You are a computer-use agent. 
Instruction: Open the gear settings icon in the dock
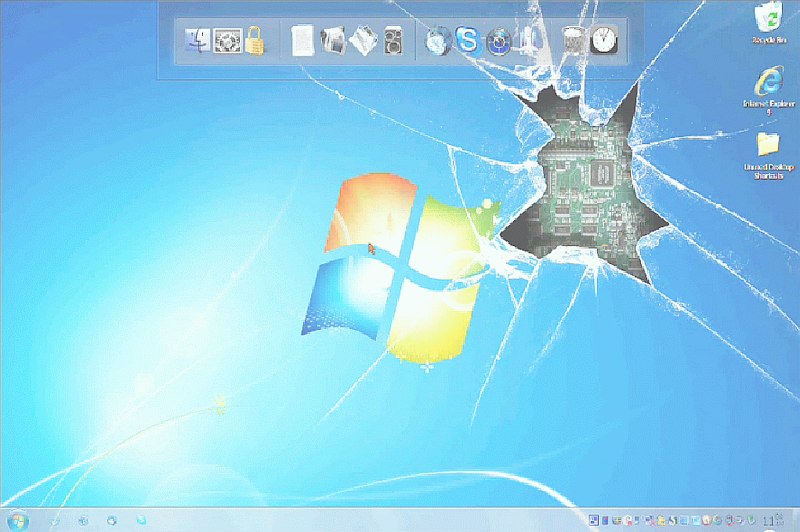point(227,41)
